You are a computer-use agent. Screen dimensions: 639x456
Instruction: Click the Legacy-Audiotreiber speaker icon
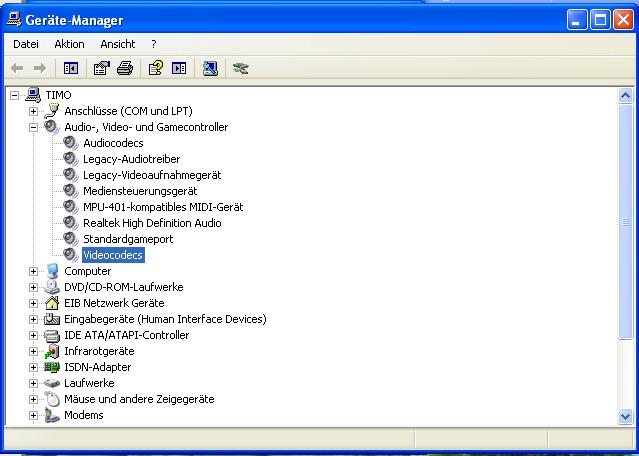(71, 159)
